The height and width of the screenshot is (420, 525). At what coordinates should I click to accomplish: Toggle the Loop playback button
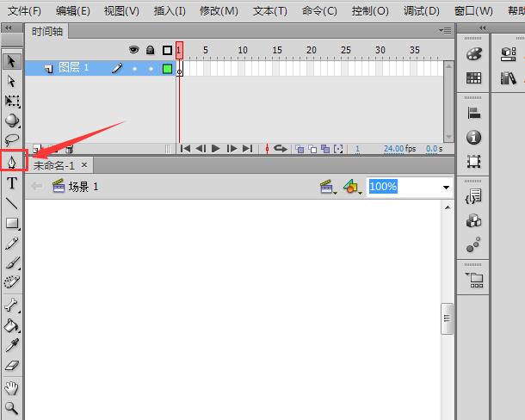click(x=281, y=148)
